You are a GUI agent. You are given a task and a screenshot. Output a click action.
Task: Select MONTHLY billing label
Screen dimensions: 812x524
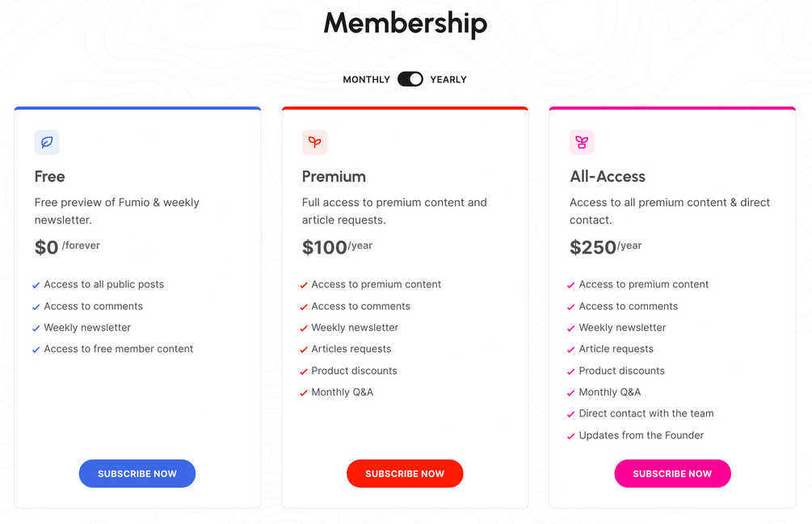point(366,80)
